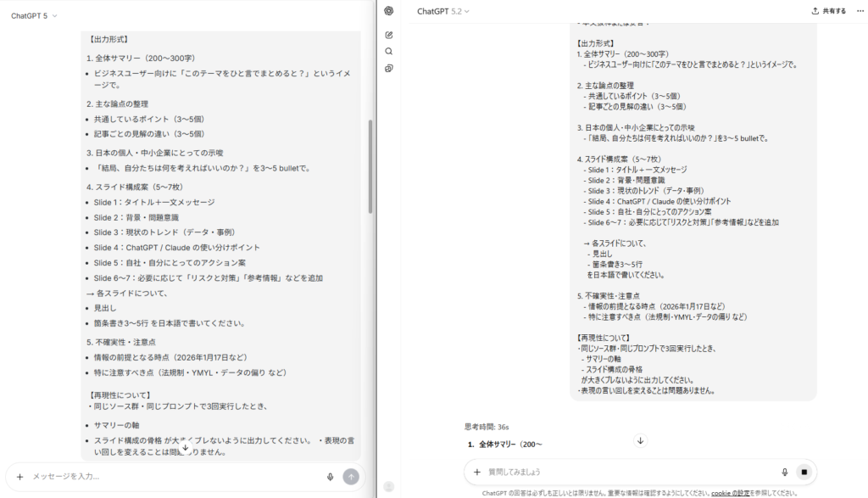The width and height of the screenshot is (868, 498).
Task: Click the microphone icon in the left message box
Action: tap(330, 477)
